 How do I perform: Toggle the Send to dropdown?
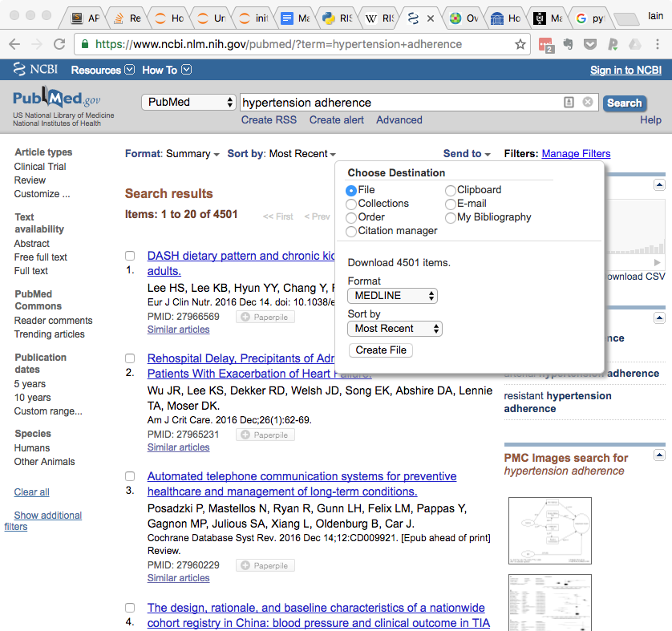click(466, 154)
